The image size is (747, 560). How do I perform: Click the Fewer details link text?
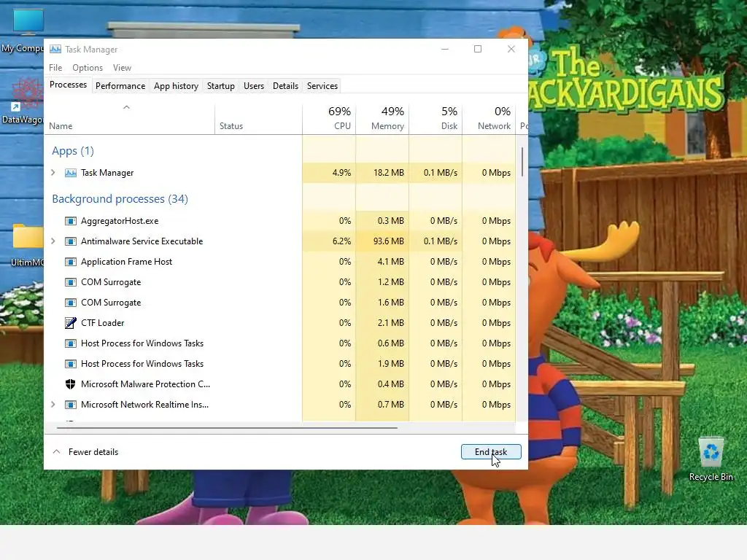[93, 452]
